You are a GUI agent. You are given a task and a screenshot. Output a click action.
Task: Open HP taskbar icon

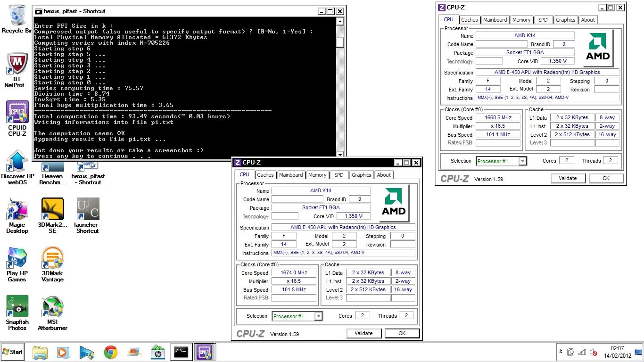click(x=157, y=352)
